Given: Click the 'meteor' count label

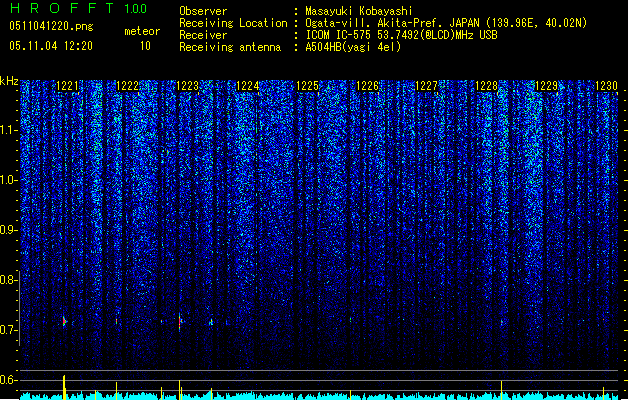Looking at the screenshot, I should pos(142,31).
